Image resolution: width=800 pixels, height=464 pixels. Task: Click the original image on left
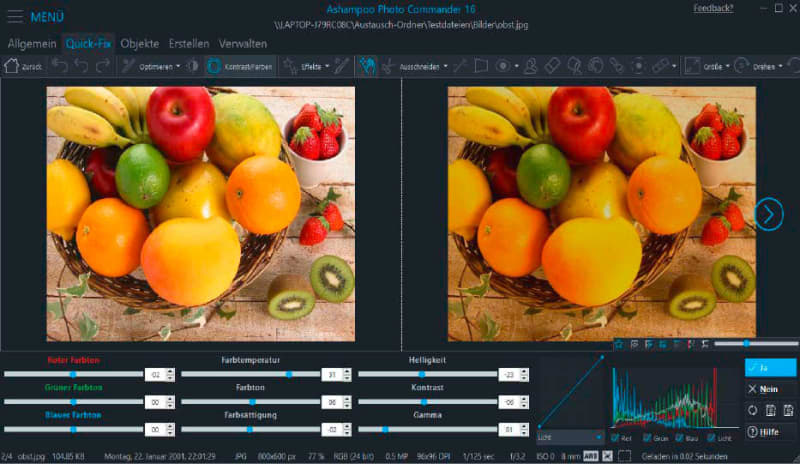tap(201, 214)
